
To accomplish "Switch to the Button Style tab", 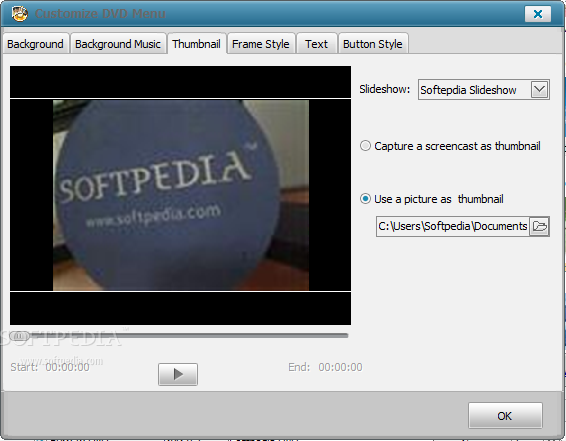I will pyautogui.click(x=373, y=44).
